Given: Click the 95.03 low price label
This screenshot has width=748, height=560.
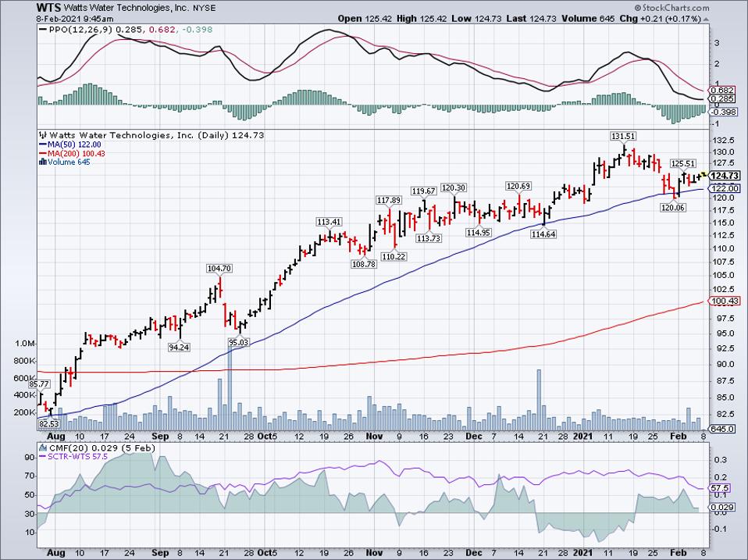Looking at the screenshot, I should [x=238, y=342].
